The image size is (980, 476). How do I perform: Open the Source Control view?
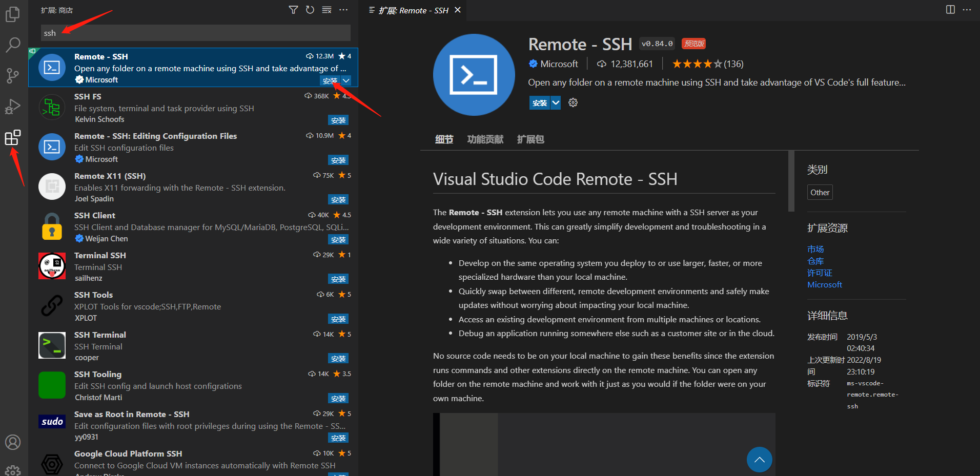point(12,76)
